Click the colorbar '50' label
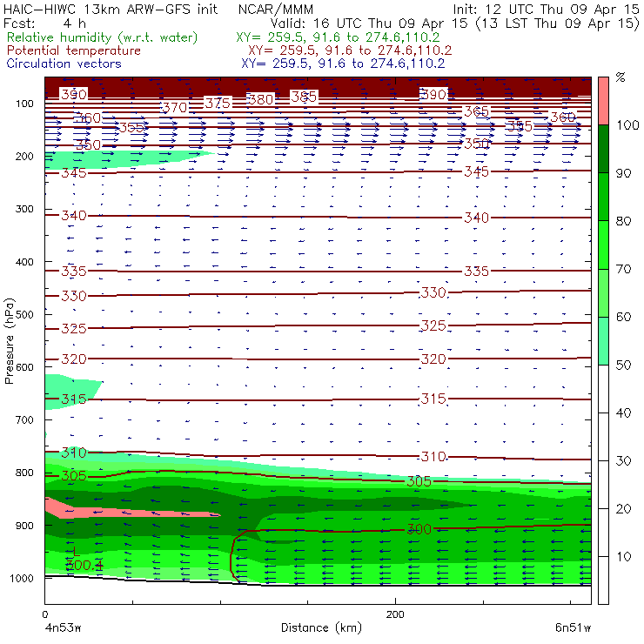This screenshot has width=644, height=644. (x=623, y=366)
